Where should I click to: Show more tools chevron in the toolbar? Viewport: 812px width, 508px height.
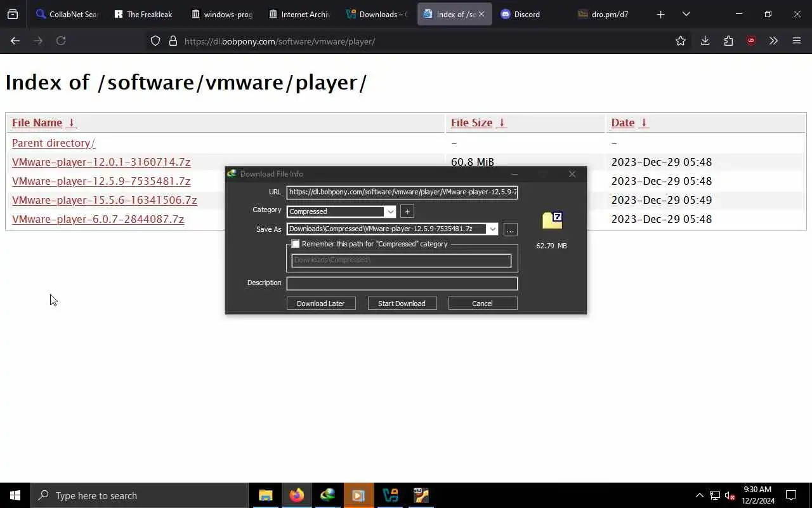[773, 41]
